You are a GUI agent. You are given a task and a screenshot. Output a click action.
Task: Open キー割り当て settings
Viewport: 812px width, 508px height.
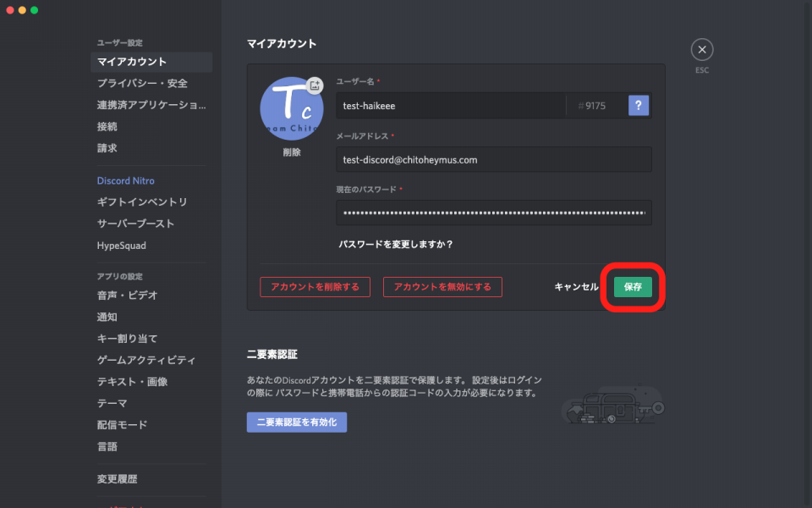coord(151,339)
